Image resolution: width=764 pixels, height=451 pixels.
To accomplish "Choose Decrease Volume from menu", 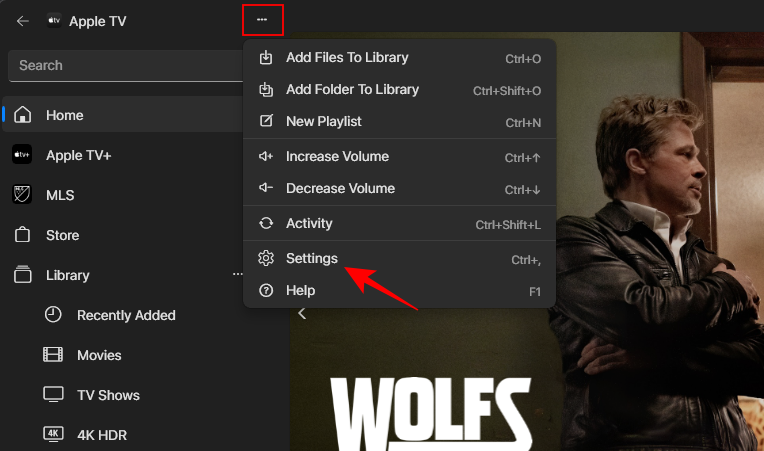I will pos(400,189).
